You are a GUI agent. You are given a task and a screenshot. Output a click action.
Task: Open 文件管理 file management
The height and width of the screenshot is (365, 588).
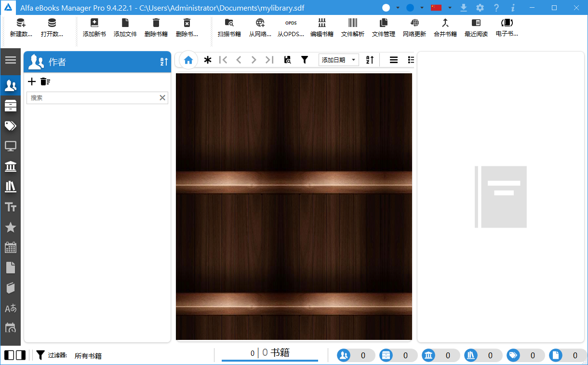click(x=384, y=27)
